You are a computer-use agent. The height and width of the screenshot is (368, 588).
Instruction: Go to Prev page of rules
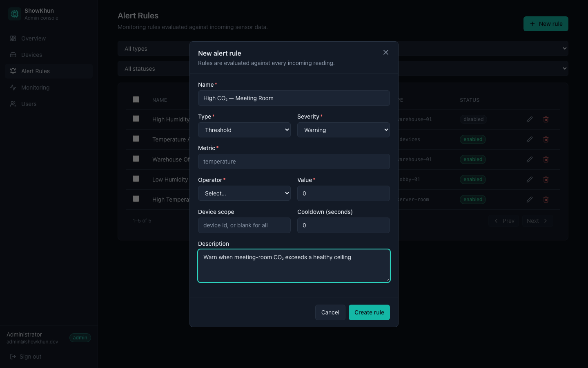point(504,221)
